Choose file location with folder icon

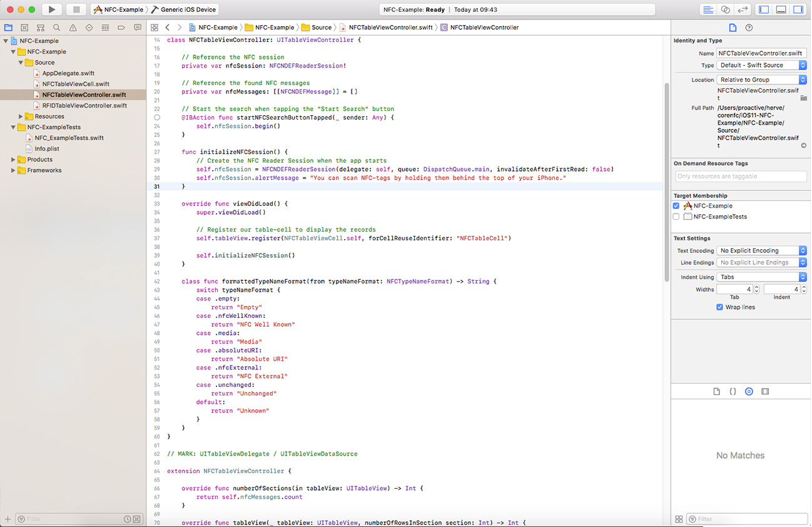point(804,98)
